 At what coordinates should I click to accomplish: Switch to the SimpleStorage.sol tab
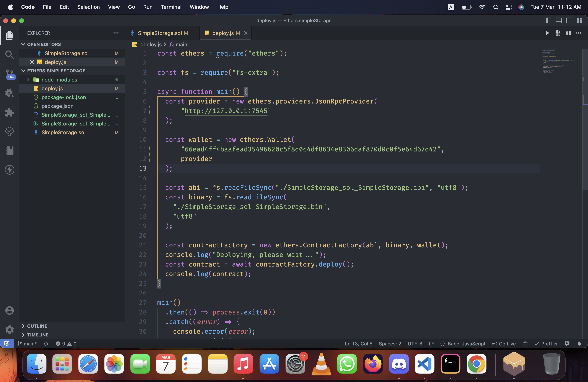coord(160,33)
